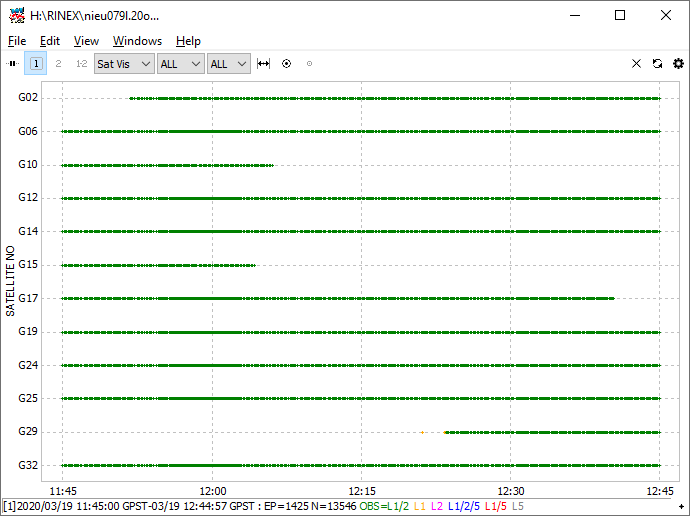Viewport: 690px width, 516px height.
Task: Click the G15 satellite label
Action: coord(28,264)
